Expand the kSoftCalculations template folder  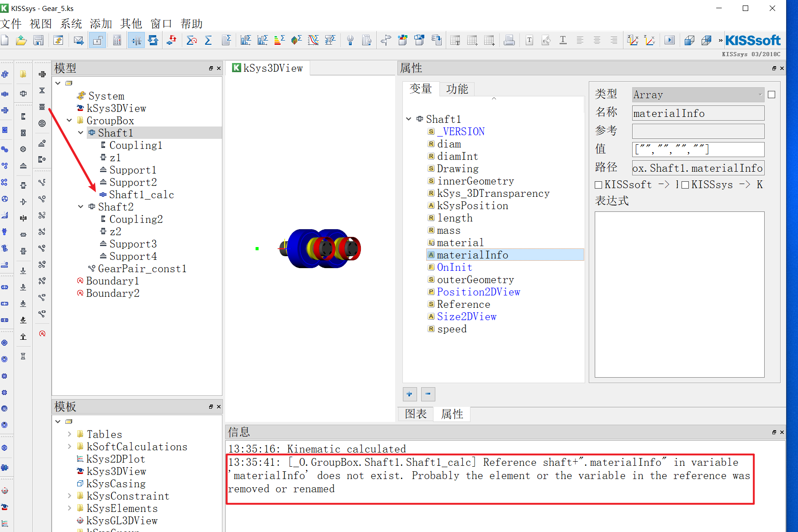(x=69, y=446)
